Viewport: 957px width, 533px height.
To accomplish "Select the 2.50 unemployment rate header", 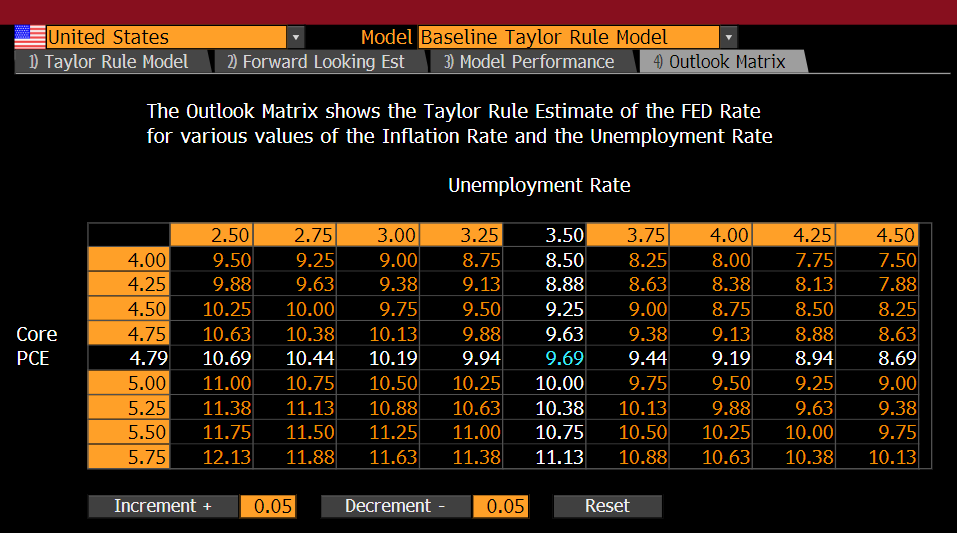I will tap(211, 235).
